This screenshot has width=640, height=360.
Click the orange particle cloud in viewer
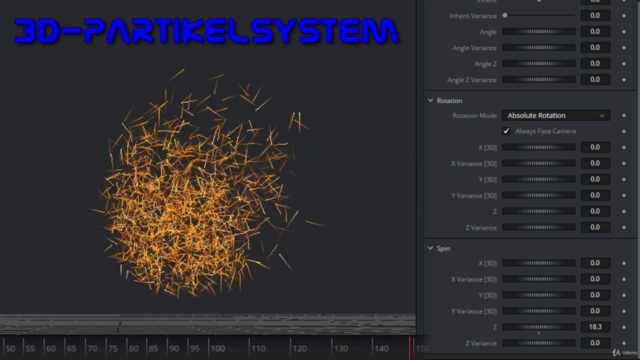[x=200, y=184]
